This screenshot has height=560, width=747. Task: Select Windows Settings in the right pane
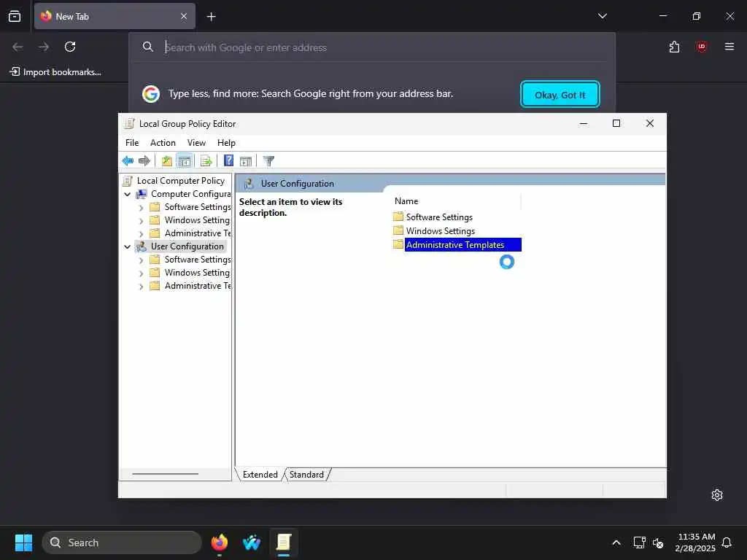point(440,231)
